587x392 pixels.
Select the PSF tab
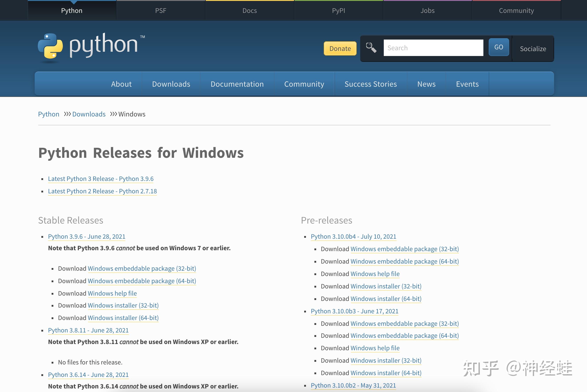point(161,10)
